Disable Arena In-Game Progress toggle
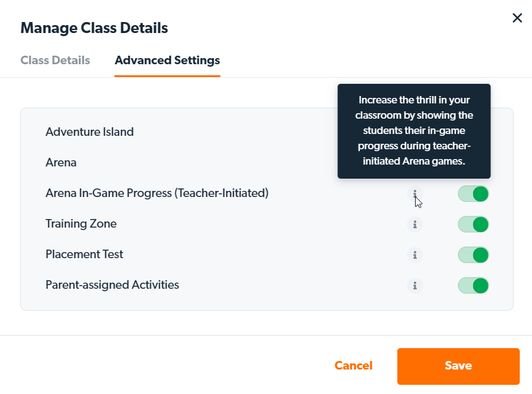The image size is (532, 394). (x=473, y=194)
